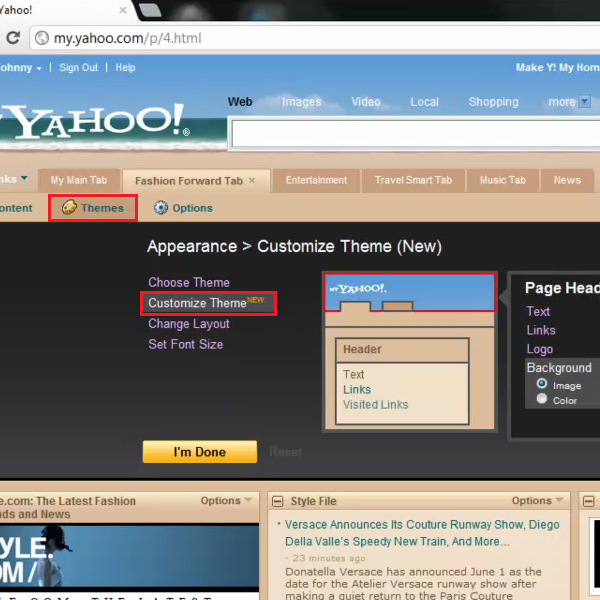Open the Help link

tap(126, 68)
